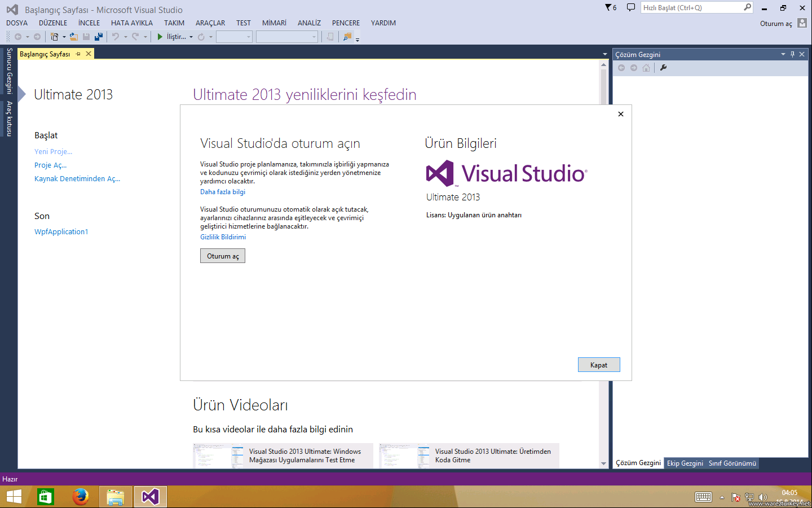812x508 pixels.
Task: Expand the Redo history dropdown arrow
Action: [x=145, y=37]
